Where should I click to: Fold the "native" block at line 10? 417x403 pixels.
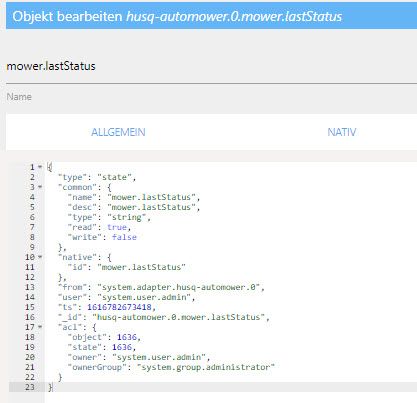(40, 257)
